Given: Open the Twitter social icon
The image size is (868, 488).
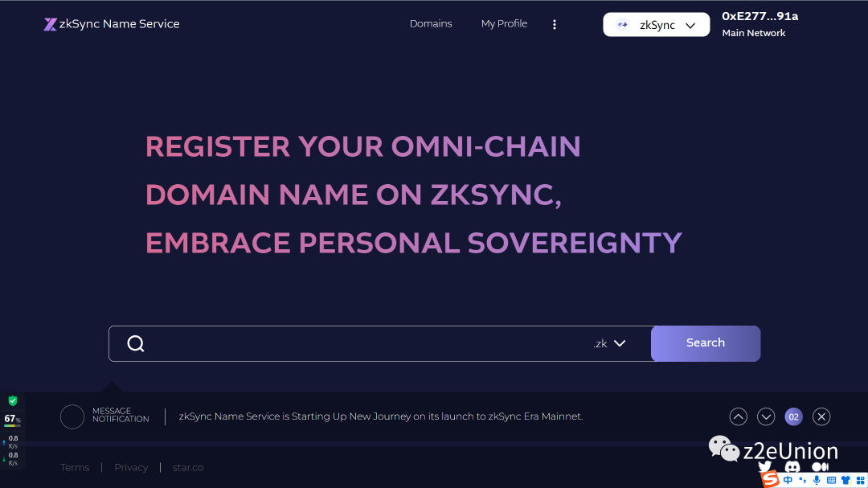Looking at the screenshot, I should pyautogui.click(x=765, y=466).
